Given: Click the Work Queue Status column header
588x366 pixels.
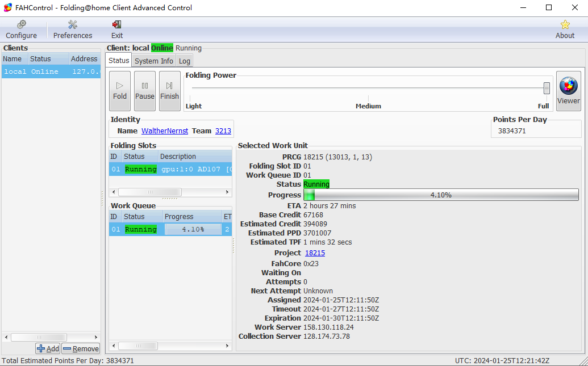Looking at the screenshot, I should [142, 217].
